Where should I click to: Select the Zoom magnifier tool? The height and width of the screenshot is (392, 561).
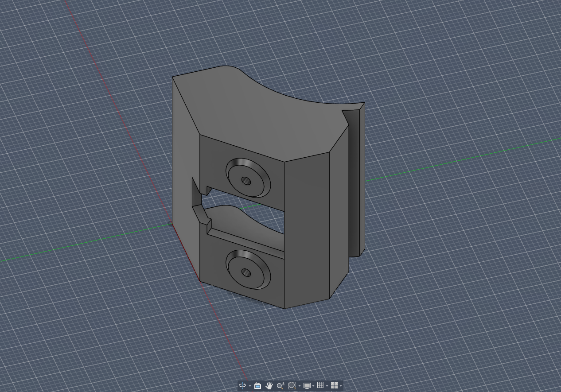(x=280, y=385)
